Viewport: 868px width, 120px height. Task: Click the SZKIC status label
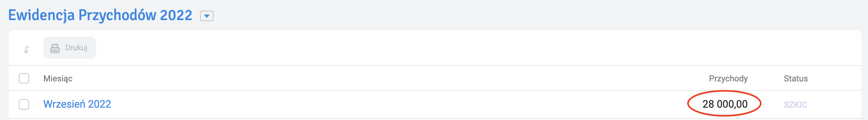click(795, 104)
